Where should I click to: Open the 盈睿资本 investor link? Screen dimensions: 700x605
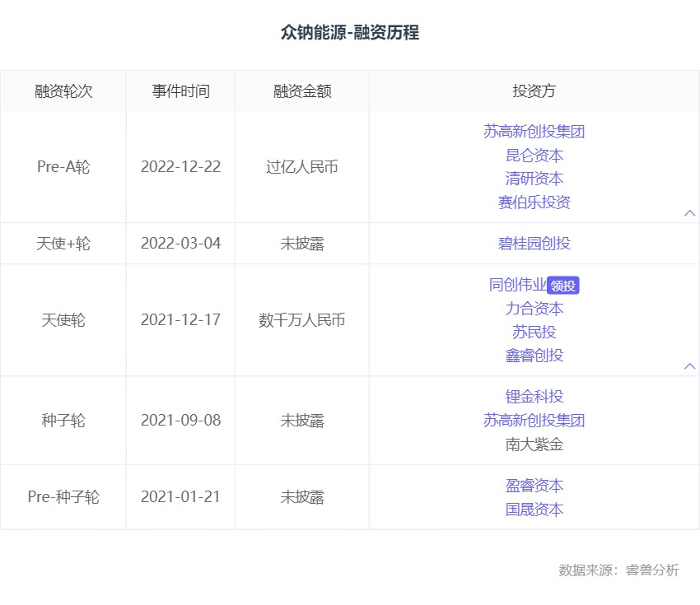tap(534, 486)
